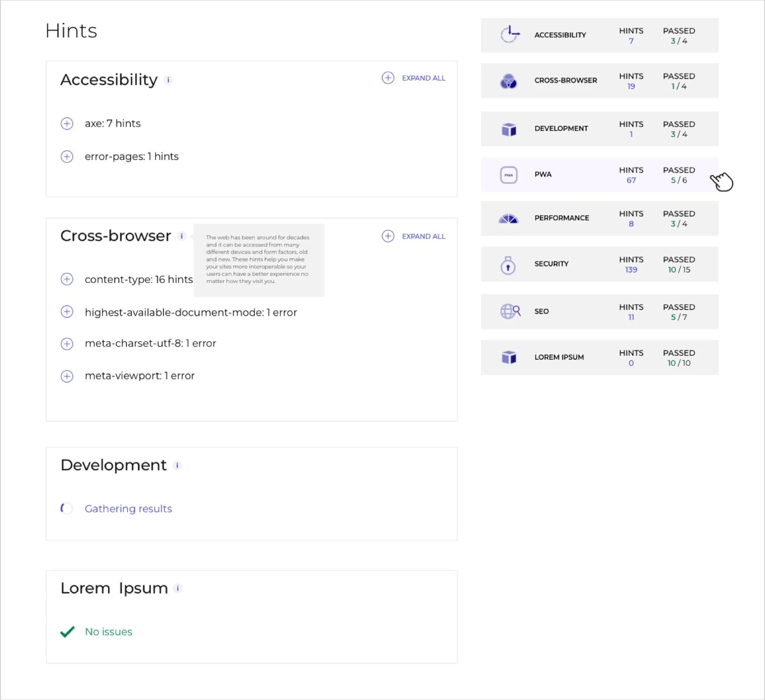Open the Security category summary row
765x700 pixels.
click(599, 264)
